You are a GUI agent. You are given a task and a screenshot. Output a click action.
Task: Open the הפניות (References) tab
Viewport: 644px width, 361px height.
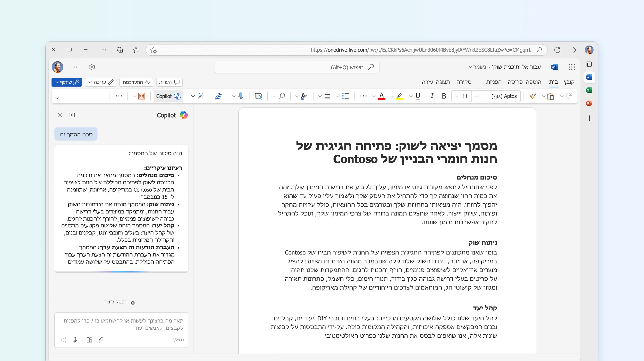pos(494,82)
